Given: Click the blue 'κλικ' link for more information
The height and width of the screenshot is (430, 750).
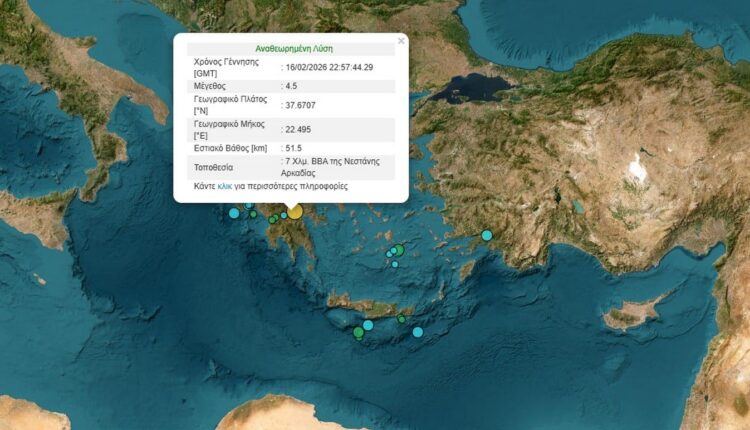Looking at the screenshot, I should pos(225,187).
